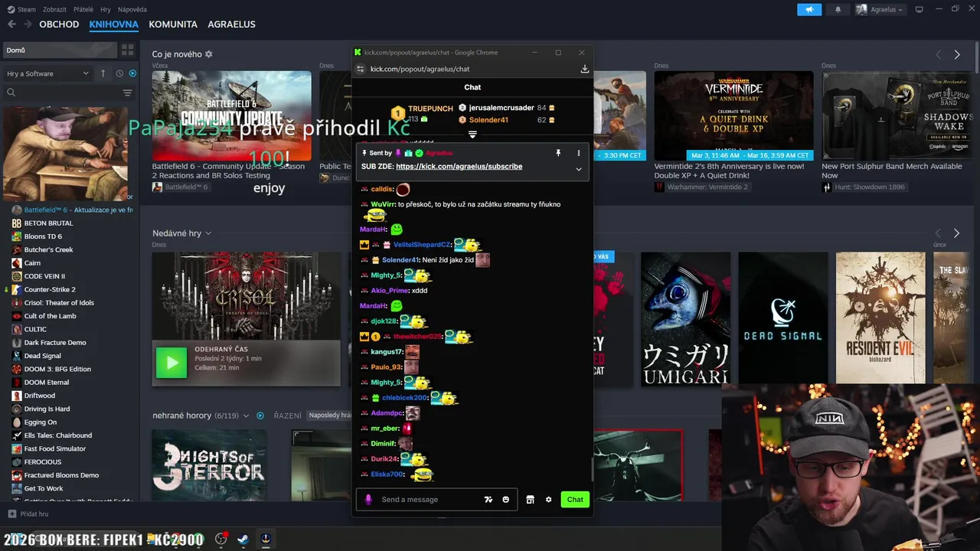Open the Kick gift shop icon
The height and width of the screenshot is (551, 980).
point(530,500)
